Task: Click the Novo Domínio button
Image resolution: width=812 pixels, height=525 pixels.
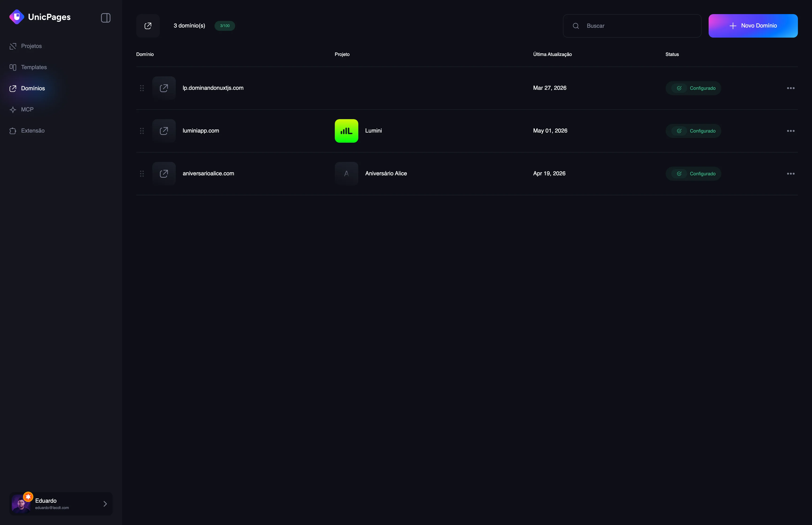Action: click(x=753, y=26)
